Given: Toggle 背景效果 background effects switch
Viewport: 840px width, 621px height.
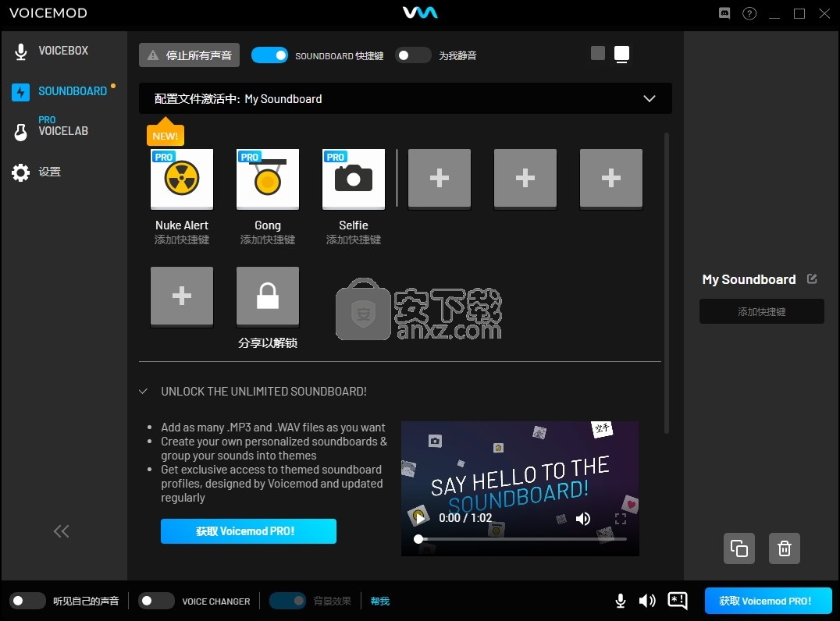Looking at the screenshot, I should pos(288,601).
